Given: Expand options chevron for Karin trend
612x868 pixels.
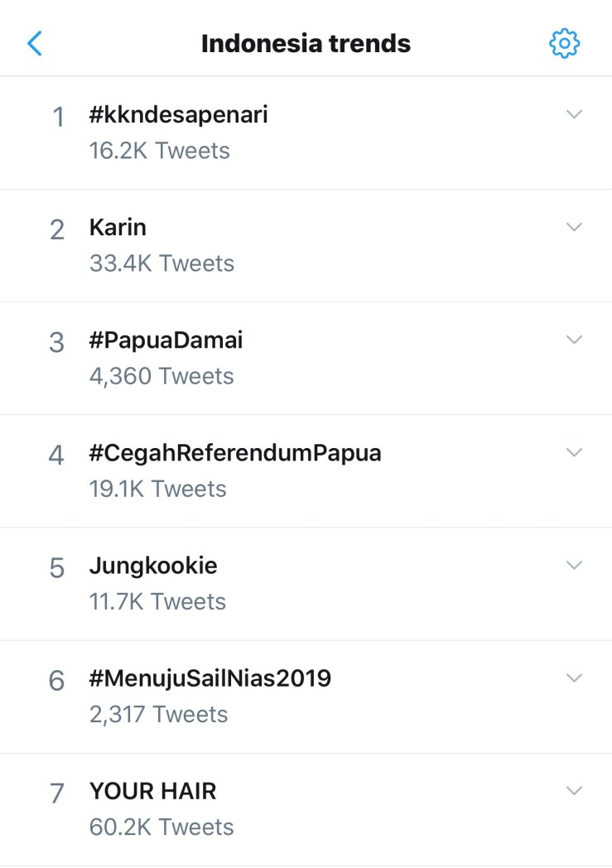Looking at the screenshot, I should [574, 227].
